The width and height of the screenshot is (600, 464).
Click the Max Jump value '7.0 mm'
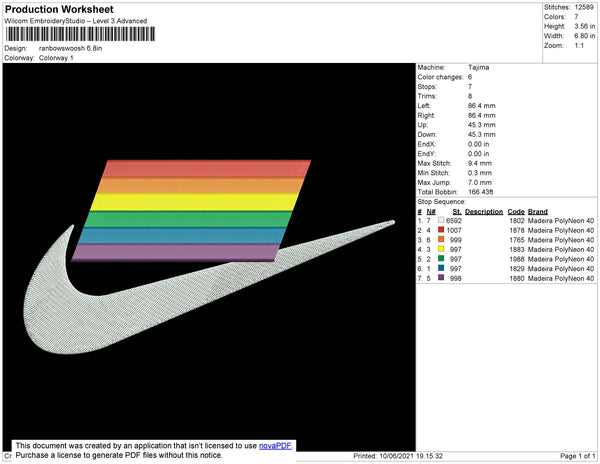point(480,182)
